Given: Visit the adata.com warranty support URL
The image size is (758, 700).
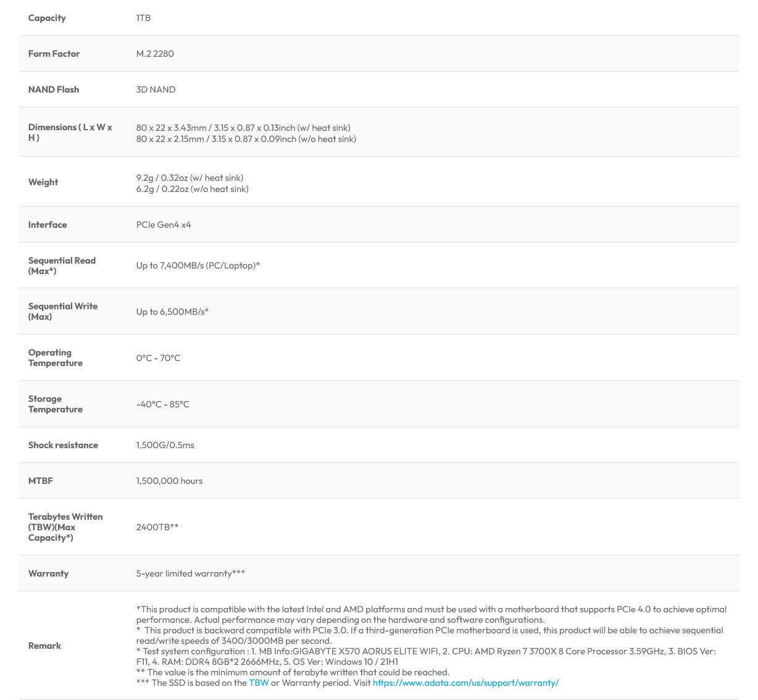Looking at the screenshot, I should click(465, 683).
